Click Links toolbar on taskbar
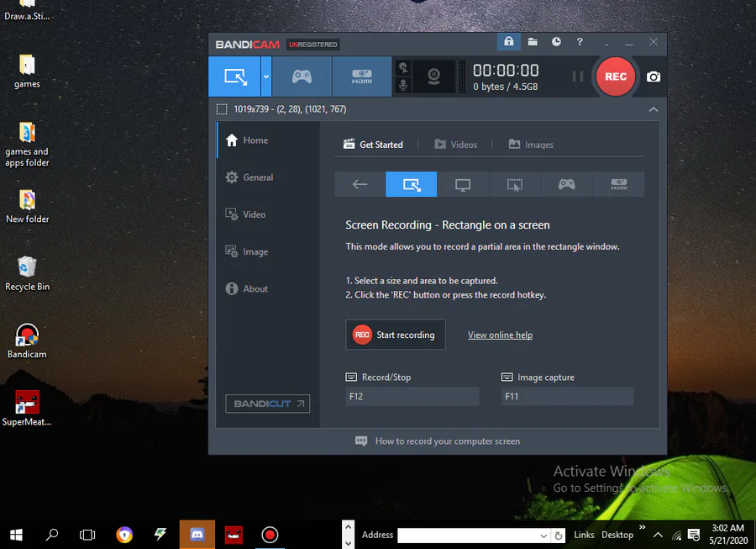This screenshot has height=549, width=756. click(x=584, y=535)
